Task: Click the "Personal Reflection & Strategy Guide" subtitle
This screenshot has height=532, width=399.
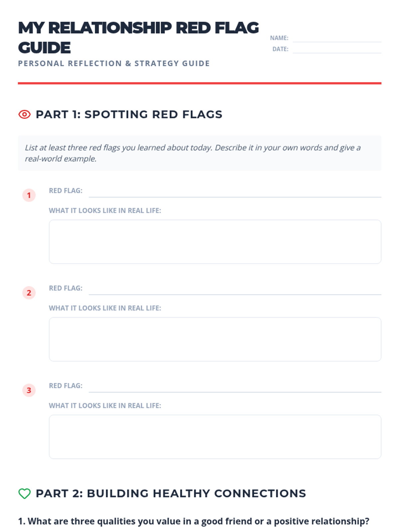Action: tap(114, 64)
